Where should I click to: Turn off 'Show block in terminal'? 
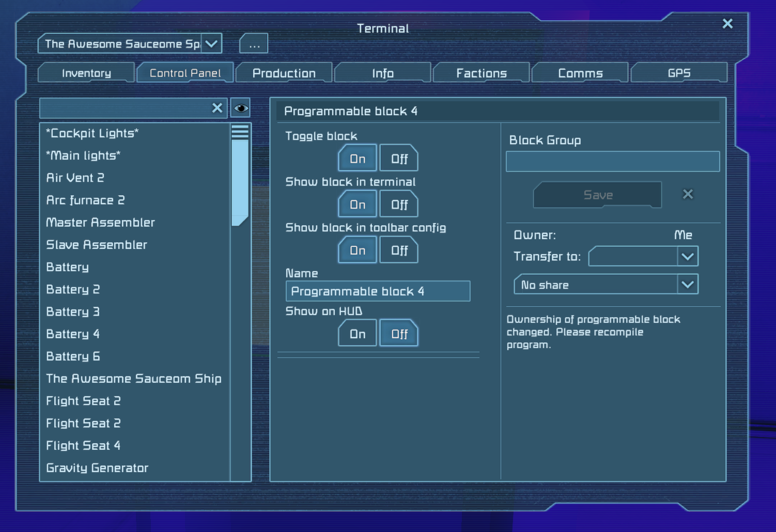click(398, 204)
